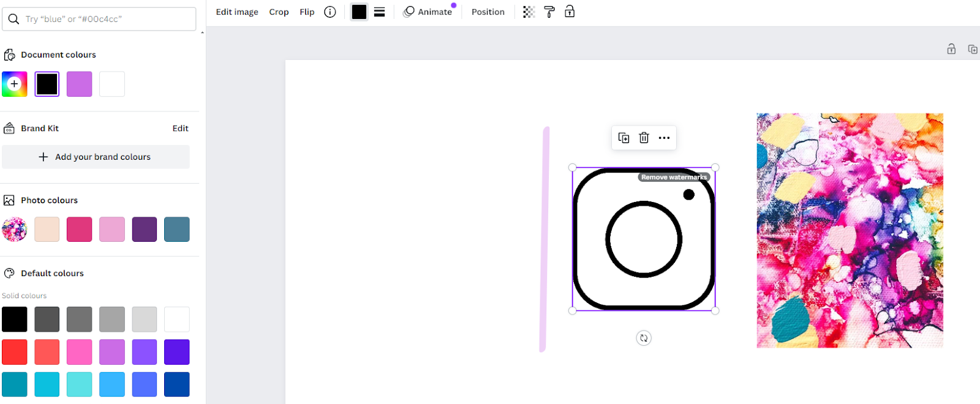Open the Flip menu
Viewport: 980px width, 404px height.
pos(307,12)
